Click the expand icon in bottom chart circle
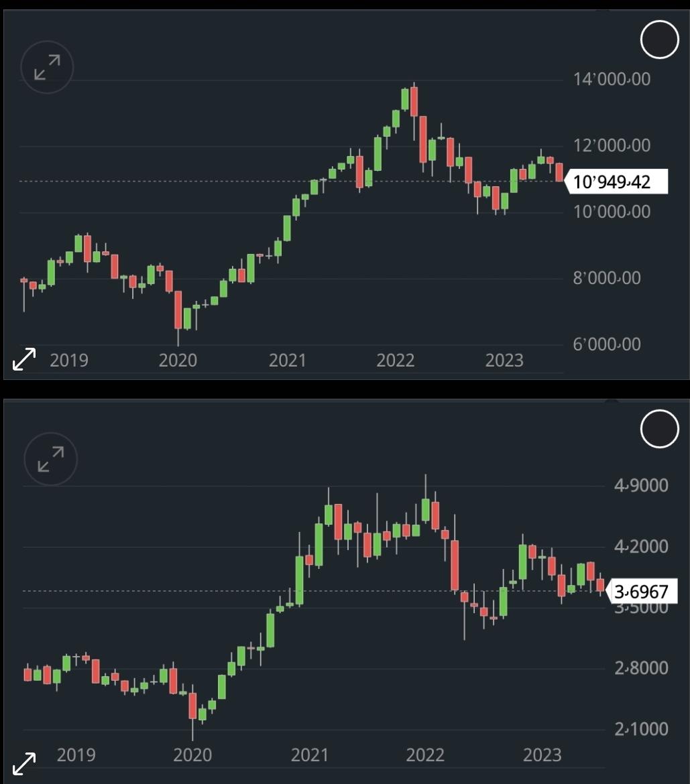The height and width of the screenshot is (784, 690). [x=50, y=458]
